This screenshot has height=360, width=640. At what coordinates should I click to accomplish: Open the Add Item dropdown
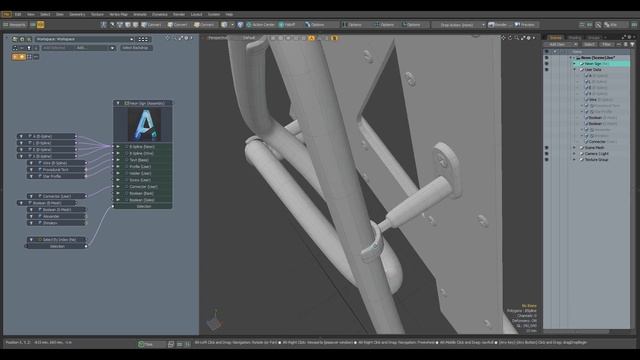tap(560, 44)
